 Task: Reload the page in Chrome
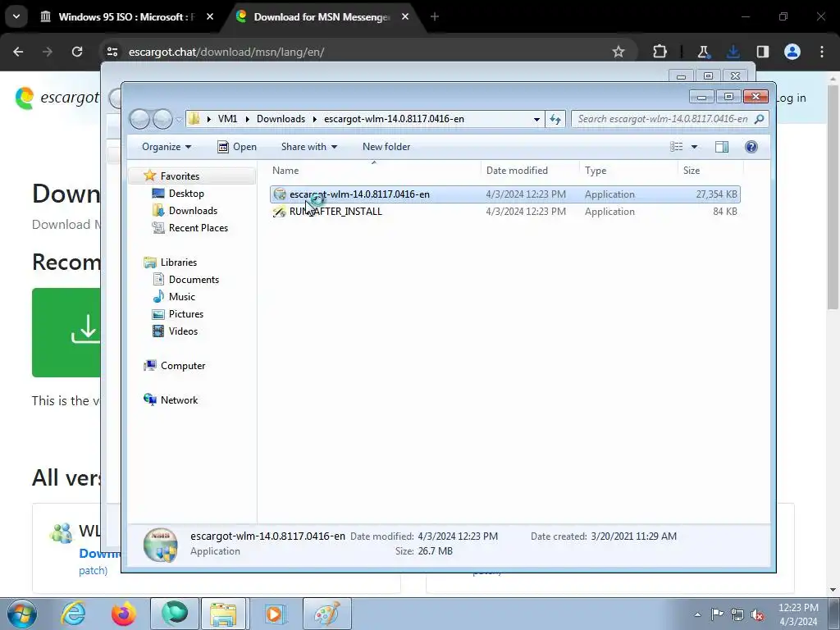pyautogui.click(x=77, y=52)
